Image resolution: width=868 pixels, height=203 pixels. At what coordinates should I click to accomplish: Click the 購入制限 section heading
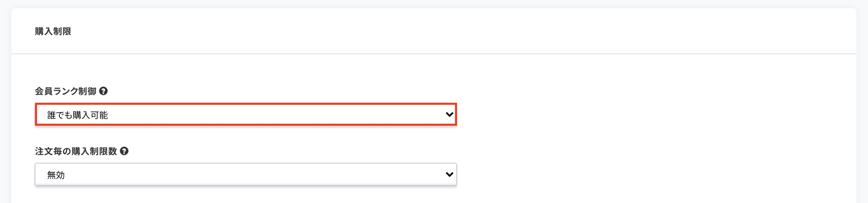(x=53, y=31)
